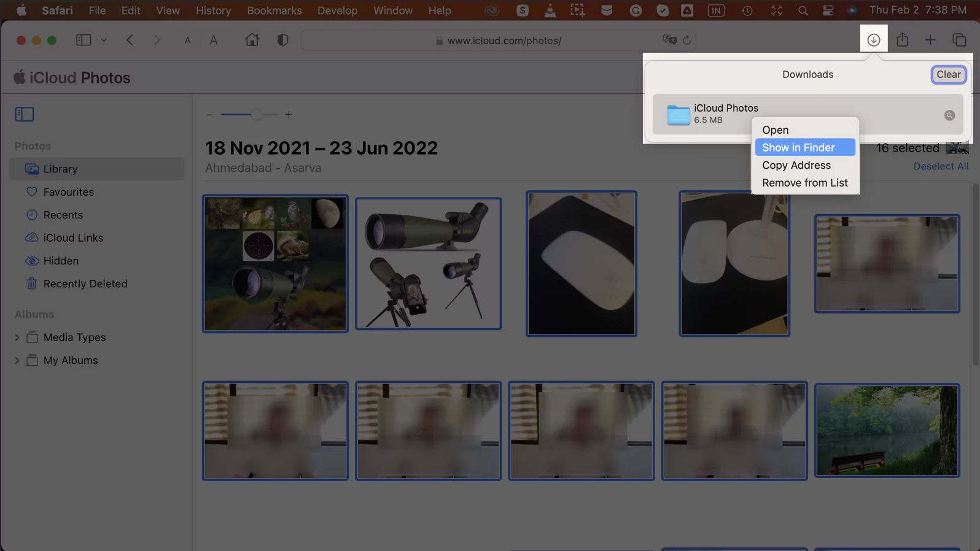Decrease text size with small A
This screenshot has width=980, height=551.
click(x=187, y=40)
